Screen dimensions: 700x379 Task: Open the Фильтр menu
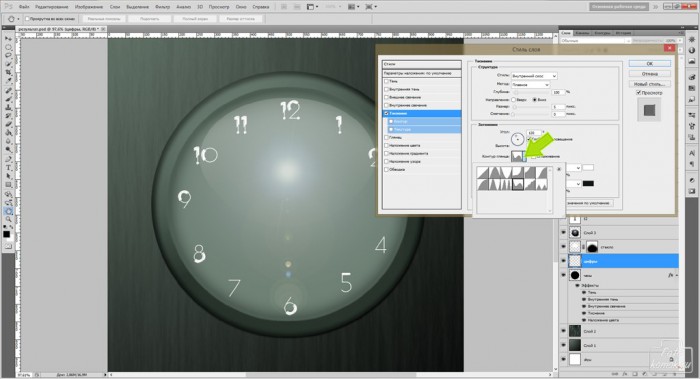coord(162,7)
